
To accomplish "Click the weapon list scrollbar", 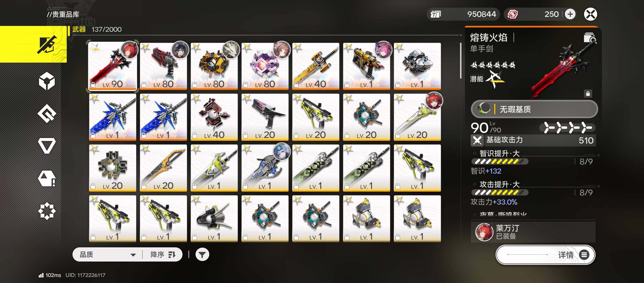I will tap(461, 61).
